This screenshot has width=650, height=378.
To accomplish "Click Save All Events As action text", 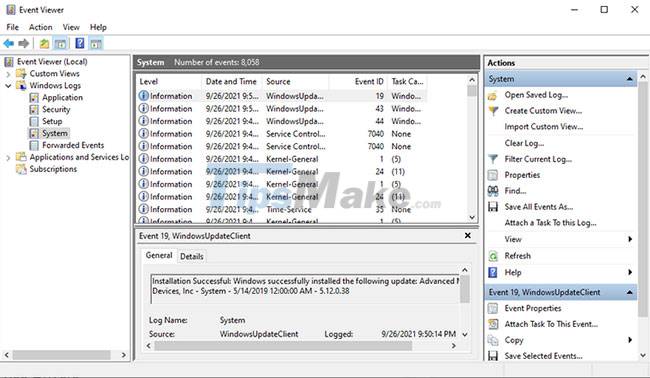I will (x=539, y=207).
